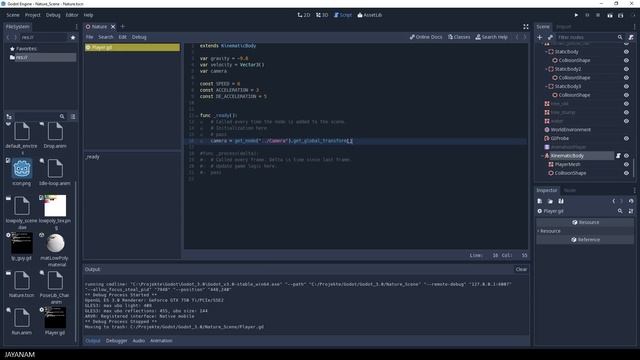This screenshot has width=640, height=360.
Task: Switch to the Debugger bottom tab
Action: coord(116,341)
